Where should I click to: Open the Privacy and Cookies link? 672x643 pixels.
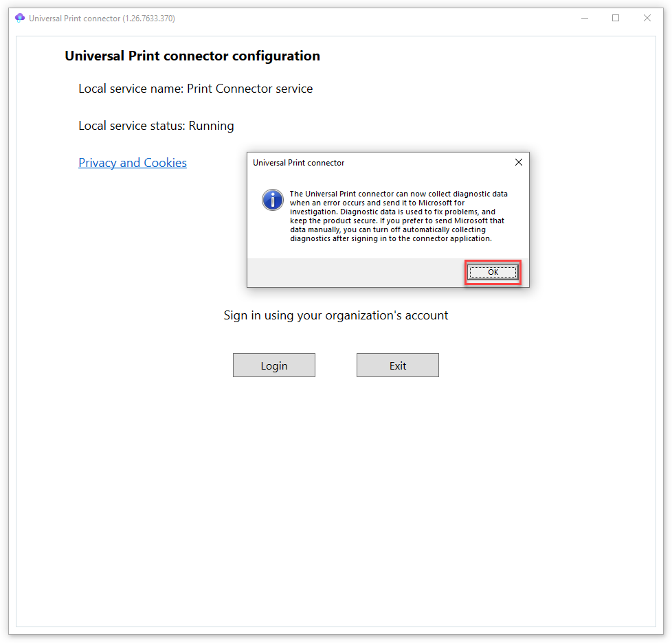133,163
